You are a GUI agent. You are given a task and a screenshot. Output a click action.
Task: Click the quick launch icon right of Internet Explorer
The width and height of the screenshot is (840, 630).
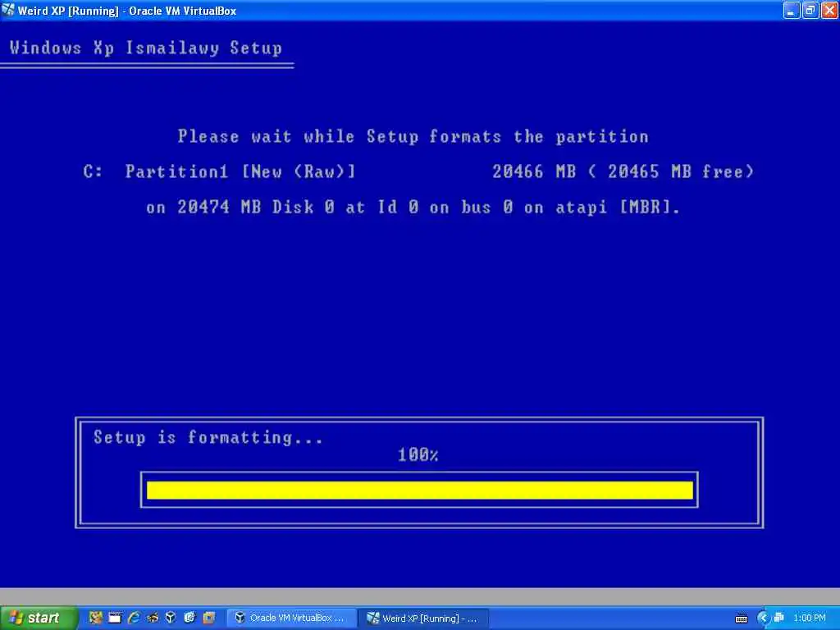pos(153,618)
